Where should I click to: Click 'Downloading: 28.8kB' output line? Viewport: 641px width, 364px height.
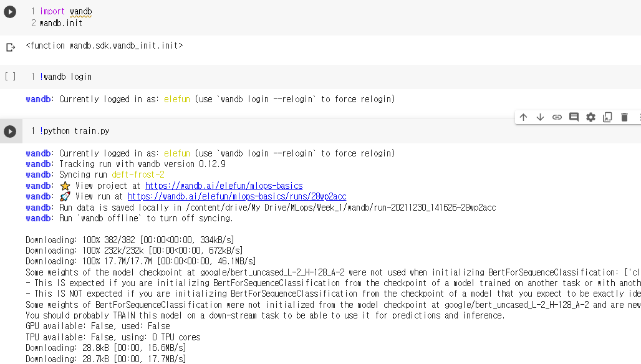(106, 348)
